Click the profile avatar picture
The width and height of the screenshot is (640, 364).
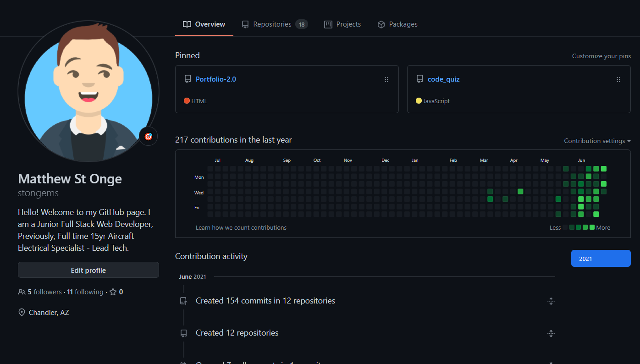pyautogui.click(x=88, y=92)
